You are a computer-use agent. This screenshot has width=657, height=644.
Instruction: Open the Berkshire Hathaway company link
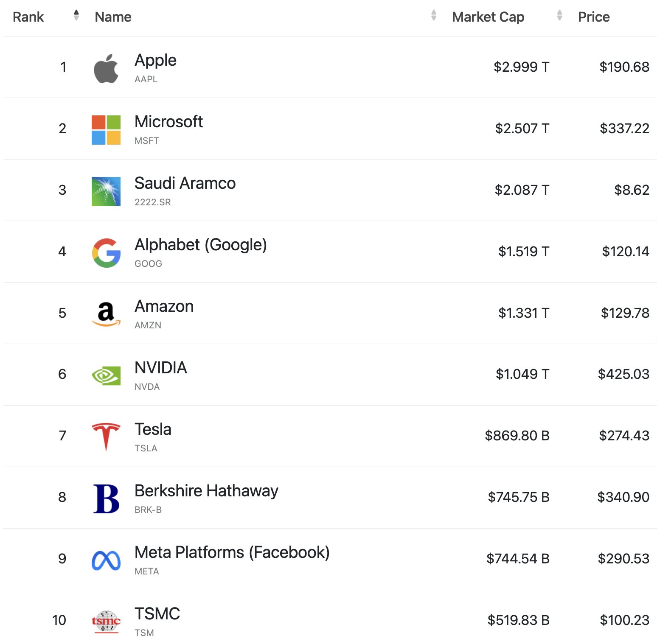pos(207,491)
